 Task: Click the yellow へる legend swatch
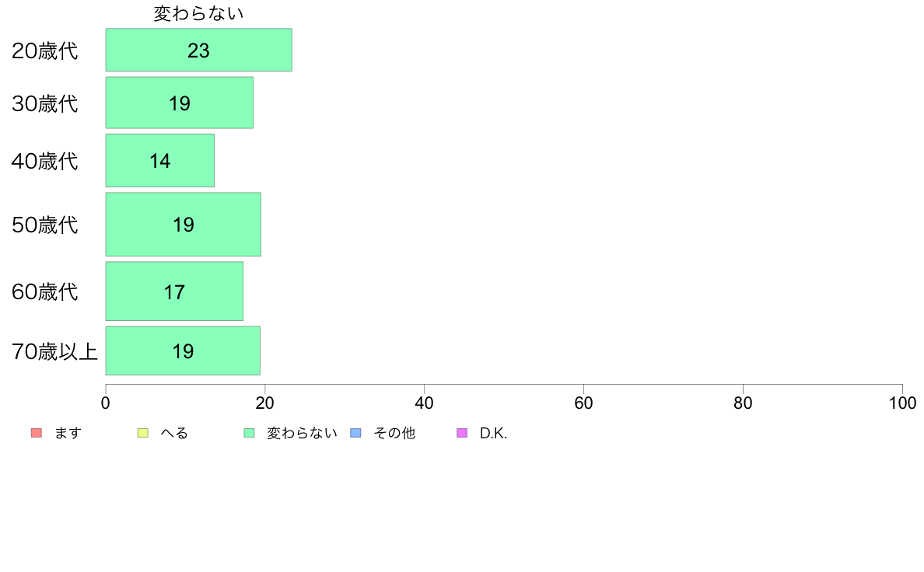(x=142, y=433)
